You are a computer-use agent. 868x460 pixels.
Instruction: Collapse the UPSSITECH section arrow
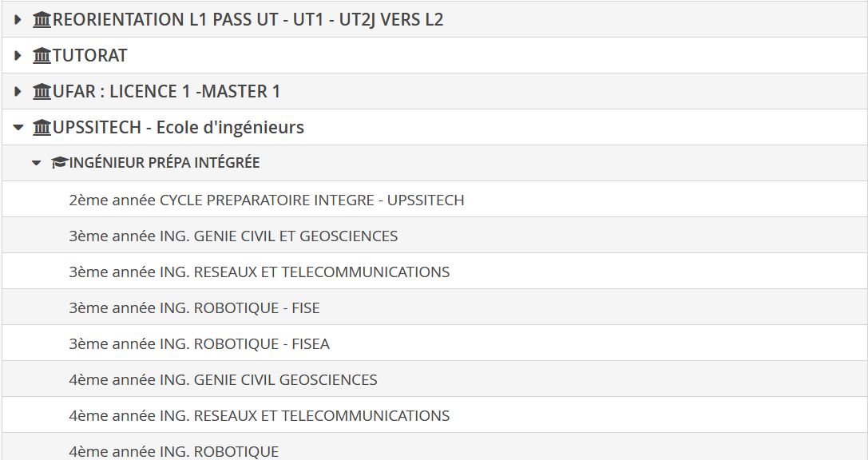18,128
